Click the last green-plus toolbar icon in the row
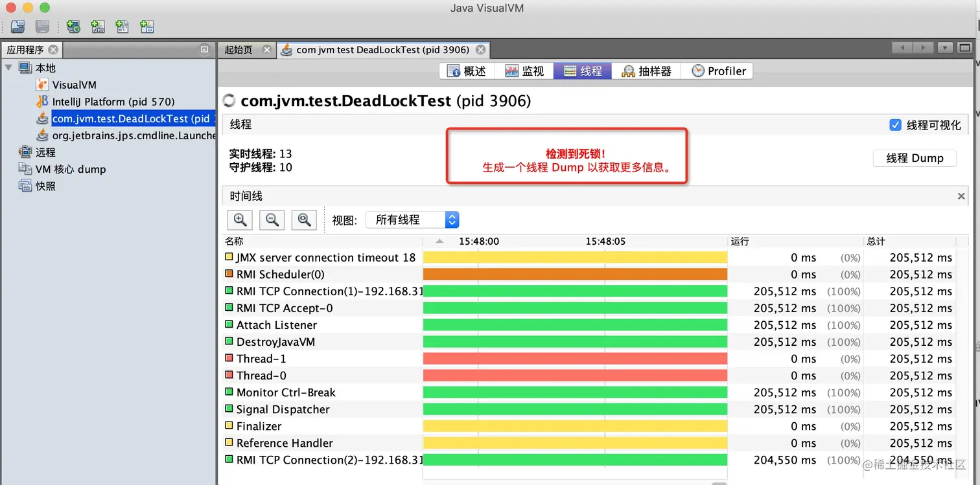 tap(147, 27)
